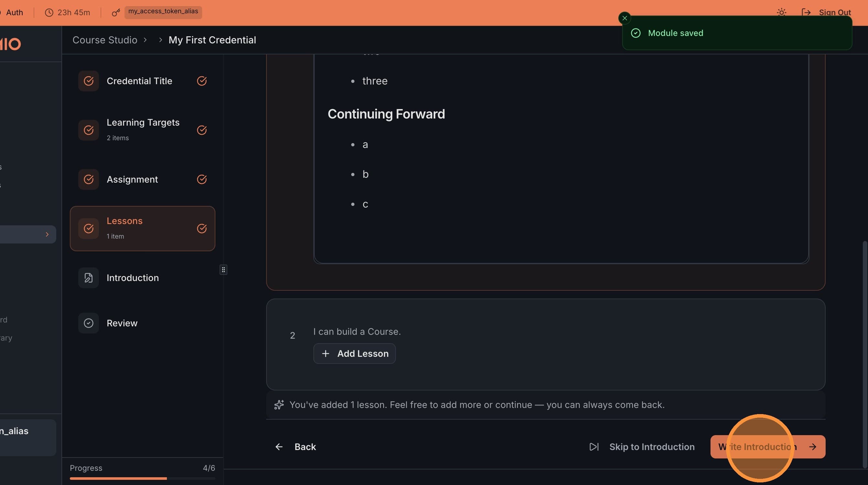
Task: Open the Lessons step in sidebar
Action: (x=142, y=228)
